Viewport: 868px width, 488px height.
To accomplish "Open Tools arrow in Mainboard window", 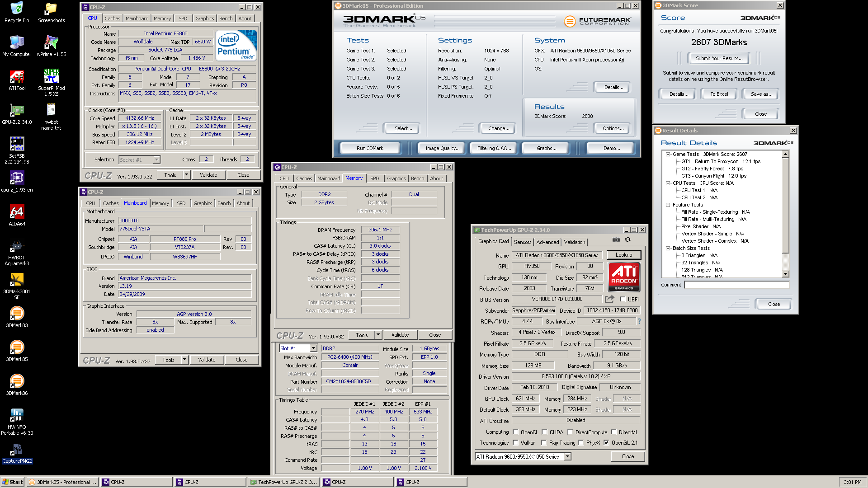I will 184,360.
